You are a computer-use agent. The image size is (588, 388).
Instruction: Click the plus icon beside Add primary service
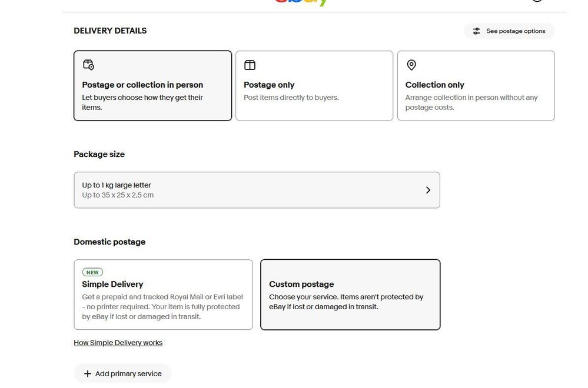(88, 374)
